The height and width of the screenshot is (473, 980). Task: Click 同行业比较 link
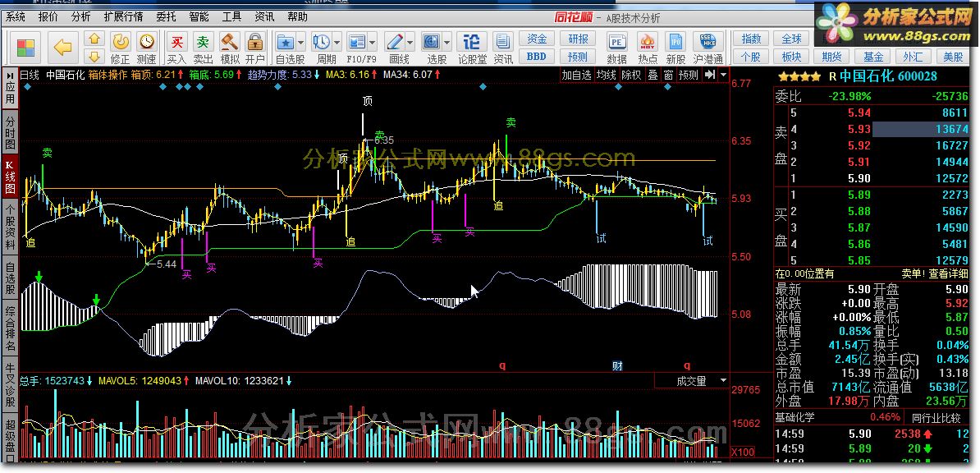pos(936,417)
